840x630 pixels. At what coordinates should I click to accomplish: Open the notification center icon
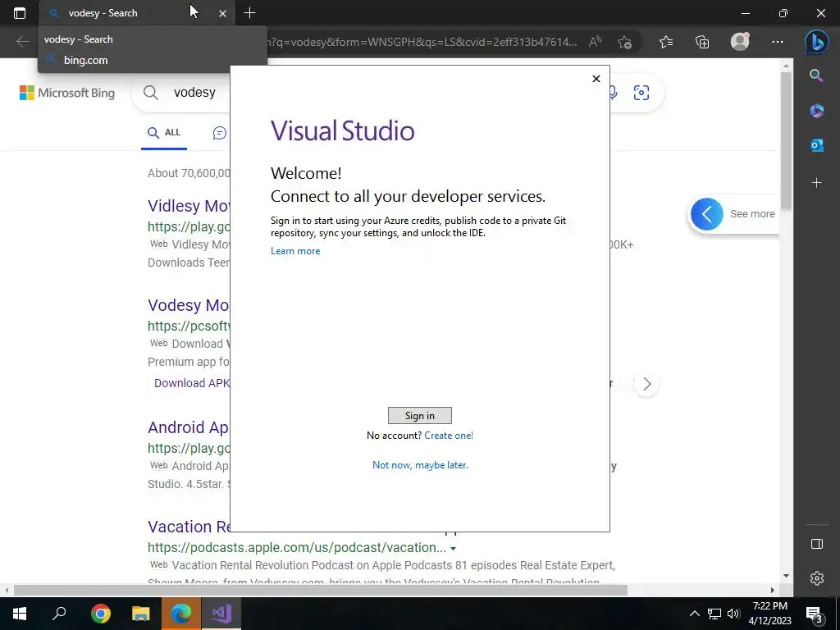tap(815, 614)
